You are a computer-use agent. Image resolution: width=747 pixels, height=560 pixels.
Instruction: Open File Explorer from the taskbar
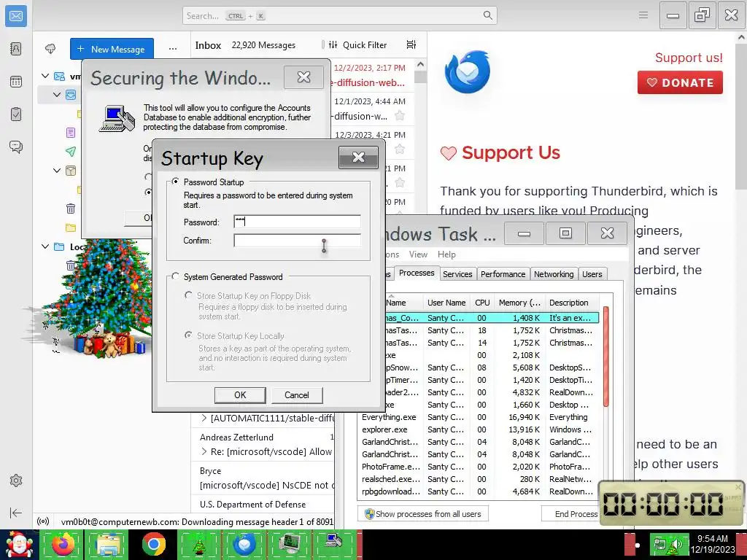108,544
